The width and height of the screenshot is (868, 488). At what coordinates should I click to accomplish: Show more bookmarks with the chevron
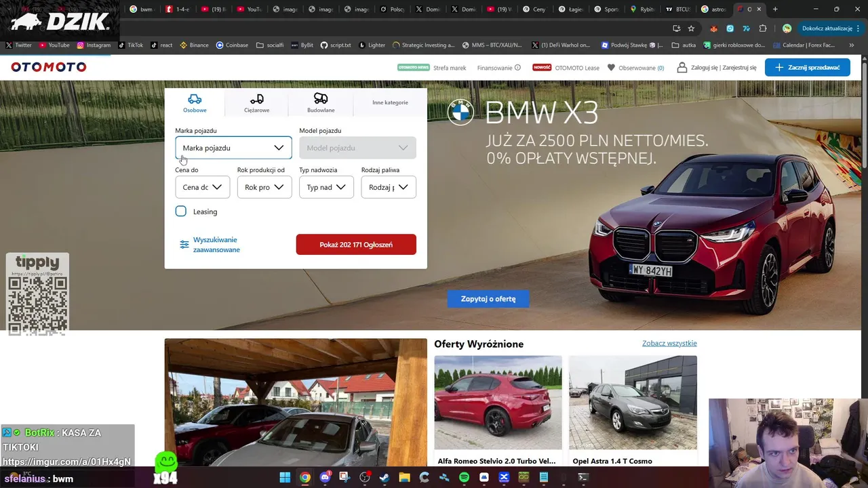click(852, 45)
